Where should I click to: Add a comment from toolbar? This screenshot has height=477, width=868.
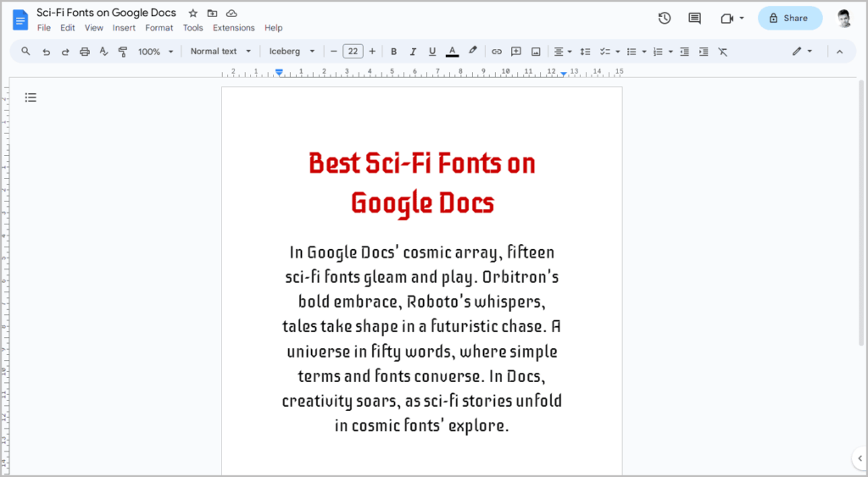(x=516, y=52)
